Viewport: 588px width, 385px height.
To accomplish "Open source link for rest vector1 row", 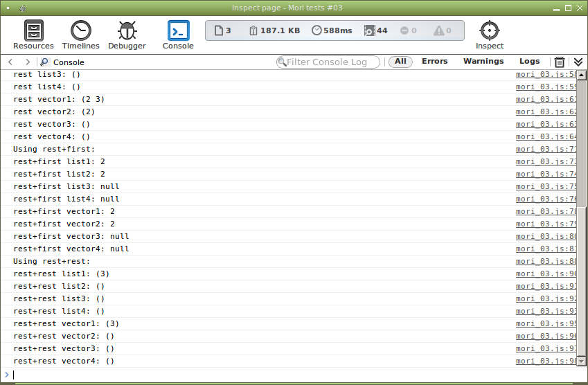I will click(546, 99).
